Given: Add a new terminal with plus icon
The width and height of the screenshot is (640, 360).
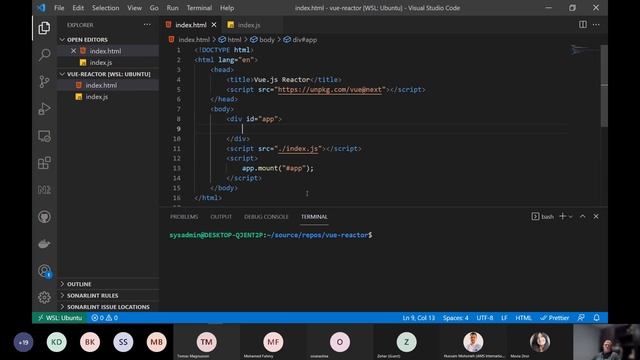Looking at the screenshot, I should [562, 216].
